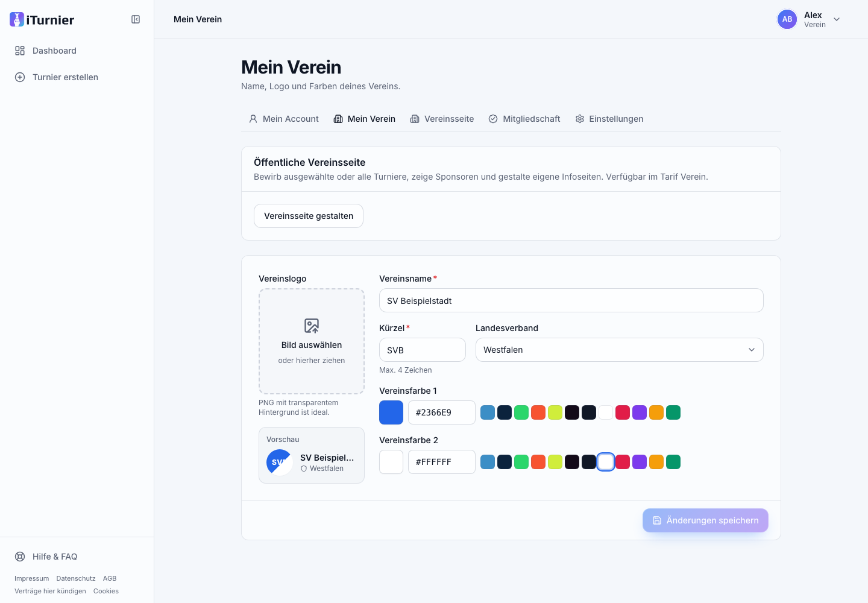Click the SVB preview badge in Vorschau

pos(280,463)
